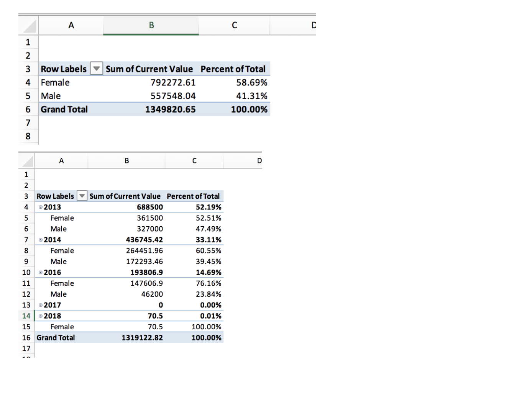Select column B header in upper sheet
The height and width of the screenshot is (399, 532).
[x=151, y=25]
